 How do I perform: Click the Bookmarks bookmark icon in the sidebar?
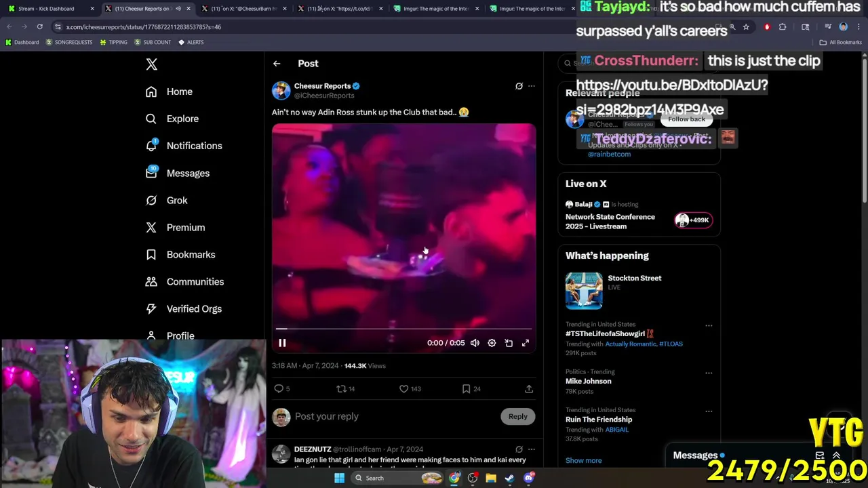point(151,254)
